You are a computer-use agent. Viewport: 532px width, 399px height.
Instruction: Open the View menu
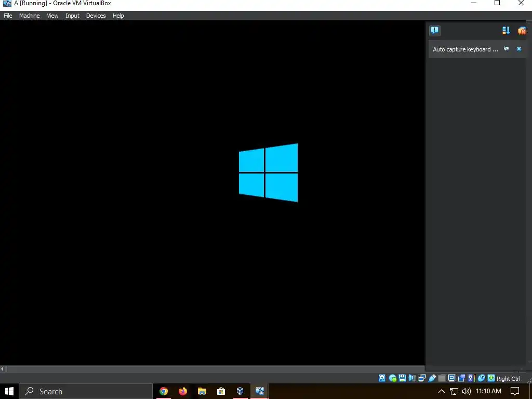tap(52, 16)
